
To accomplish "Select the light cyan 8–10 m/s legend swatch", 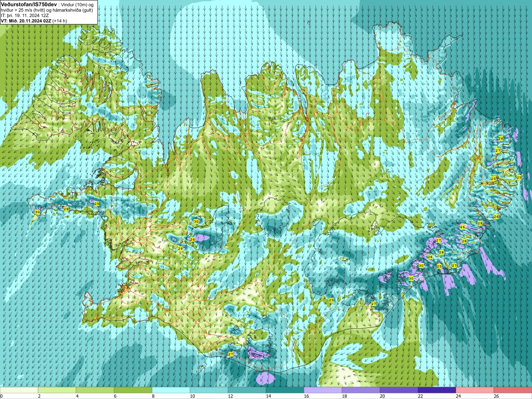I will [x=171, y=390].
